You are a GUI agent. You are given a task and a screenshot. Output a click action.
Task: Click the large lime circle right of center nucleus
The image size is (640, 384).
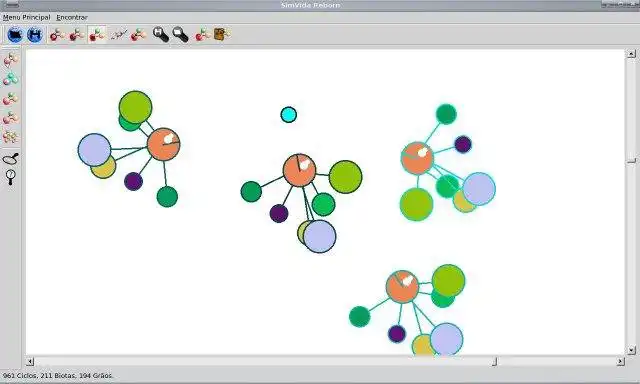345,177
